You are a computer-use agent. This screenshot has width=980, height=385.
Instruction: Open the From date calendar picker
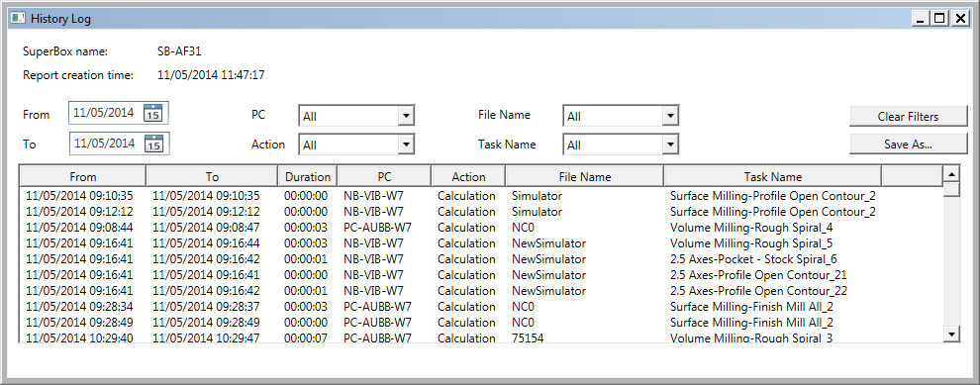coord(153,114)
